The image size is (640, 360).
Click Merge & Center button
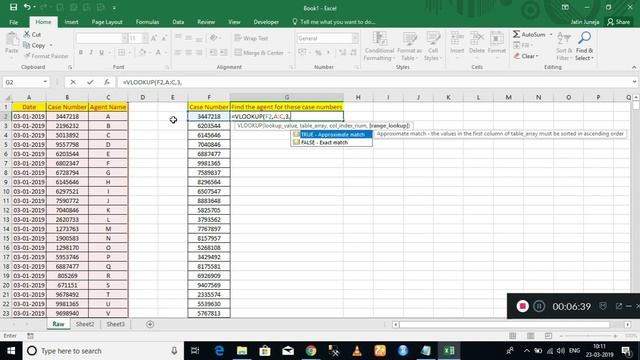(259, 53)
